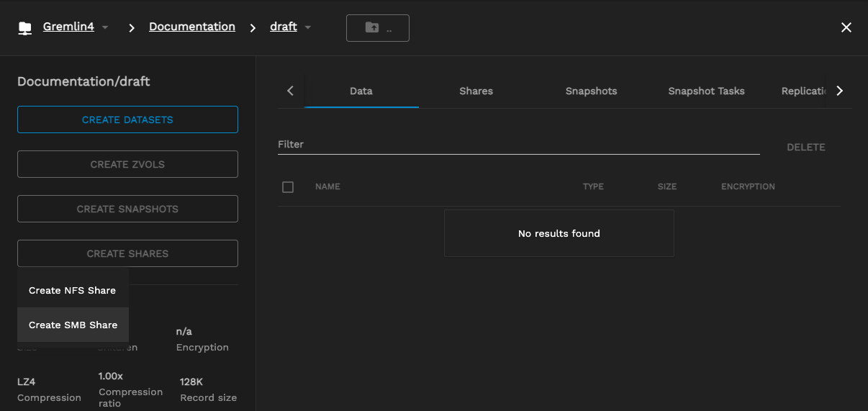868x411 pixels.
Task: Click the Gremlin4 server icon
Action: tap(25, 28)
